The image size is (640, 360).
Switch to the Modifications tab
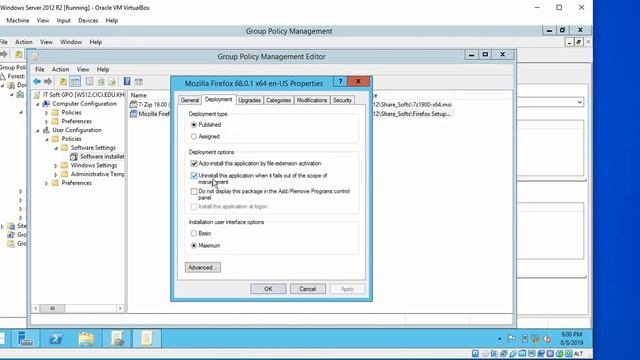[x=312, y=100]
